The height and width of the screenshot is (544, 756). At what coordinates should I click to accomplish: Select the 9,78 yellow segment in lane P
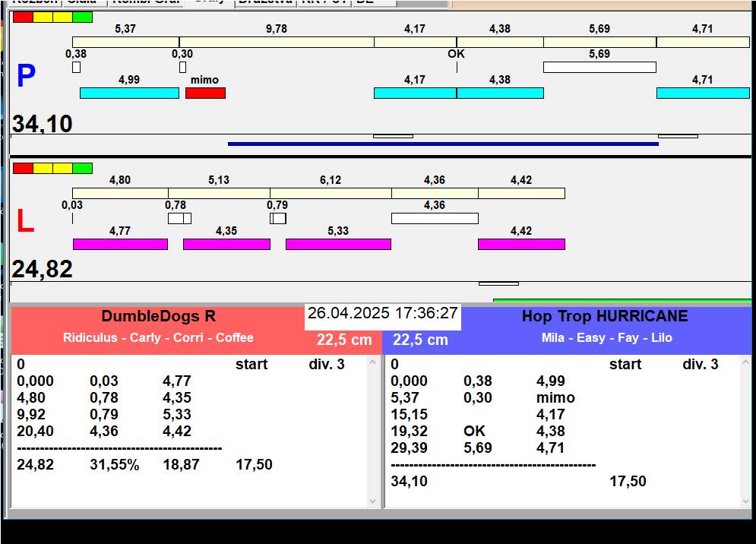pyautogui.click(x=277, y=42)
